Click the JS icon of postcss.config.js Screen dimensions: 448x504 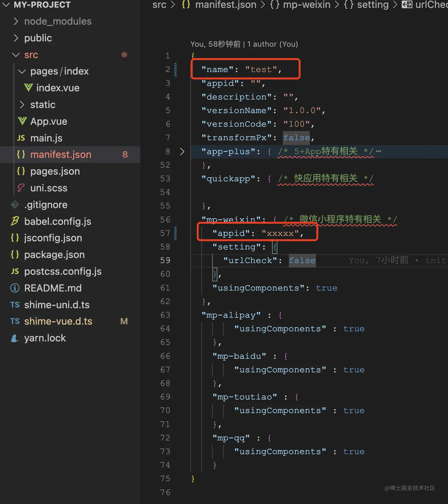pyautogui.click(x=15, y=271)
